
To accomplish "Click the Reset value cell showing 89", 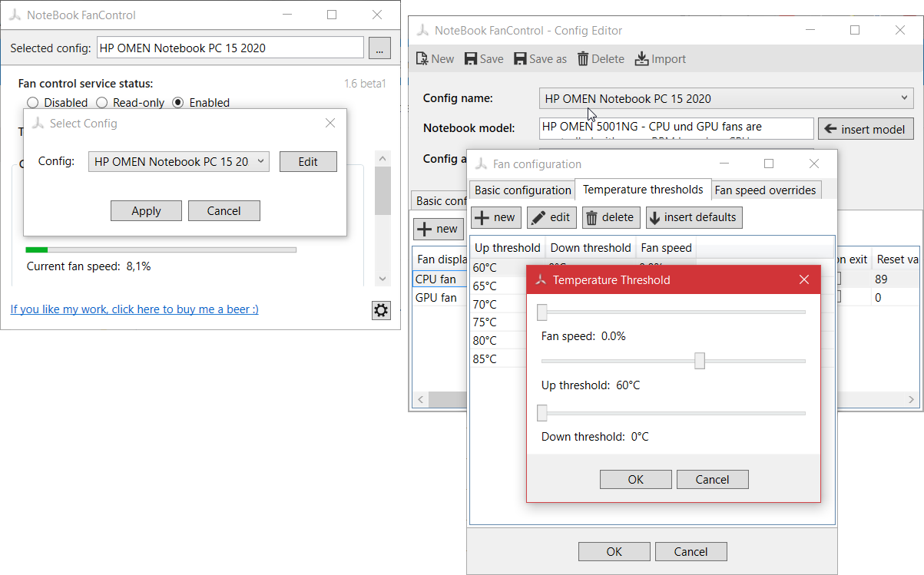I will pyautogui.click(x=895, y=279).
